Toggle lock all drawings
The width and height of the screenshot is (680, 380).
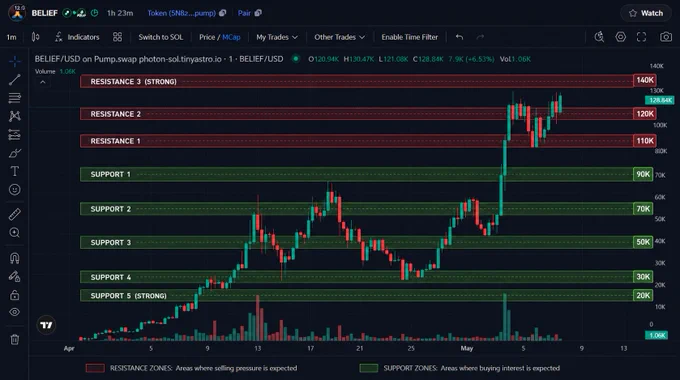pyautogui.click(x=15, y=295)
